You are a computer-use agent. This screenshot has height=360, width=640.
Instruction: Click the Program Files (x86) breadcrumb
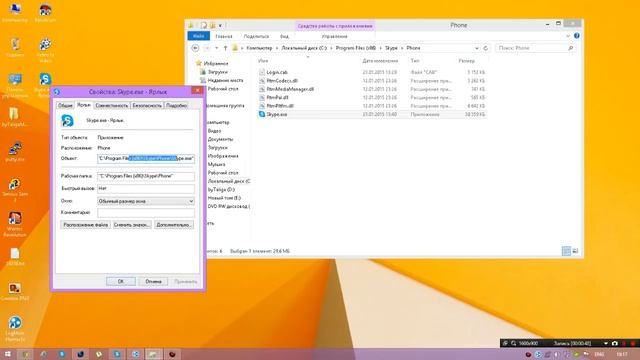356,48
